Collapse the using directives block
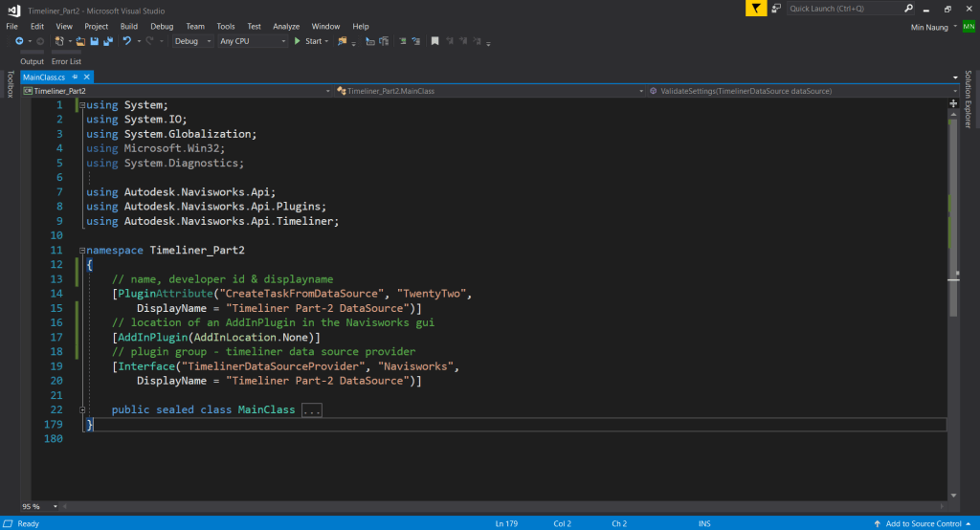This screenshot has width=980, height=530. tap(82, 105)
